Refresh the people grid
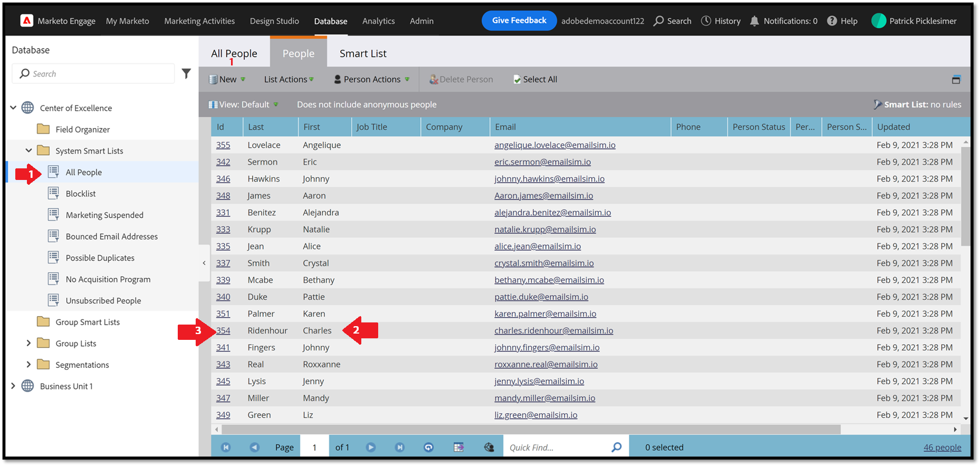The image size is (980, 466). 429,448
